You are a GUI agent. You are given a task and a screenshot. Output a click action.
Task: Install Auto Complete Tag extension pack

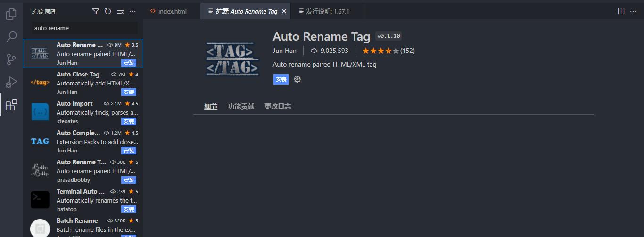point(129,151)
